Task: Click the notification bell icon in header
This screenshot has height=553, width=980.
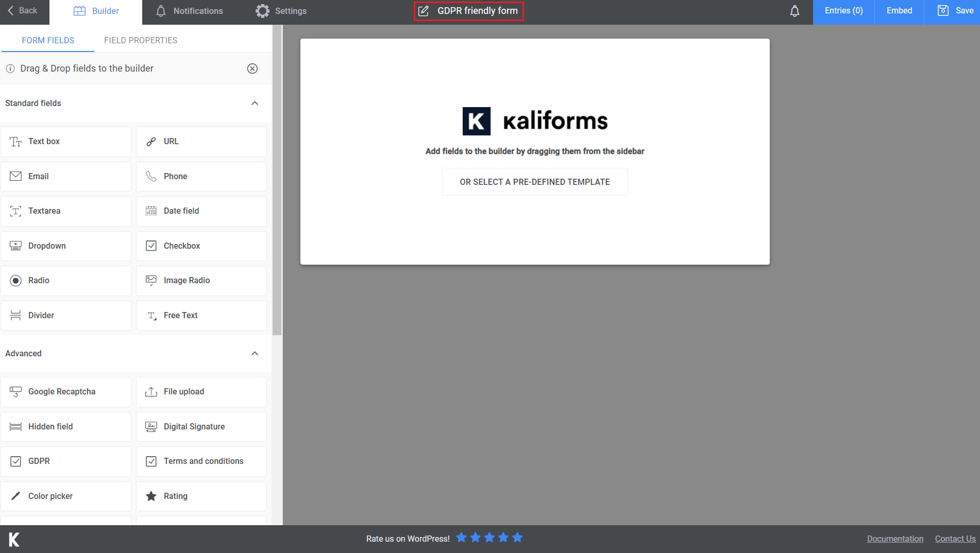Action: click(795, 11)
